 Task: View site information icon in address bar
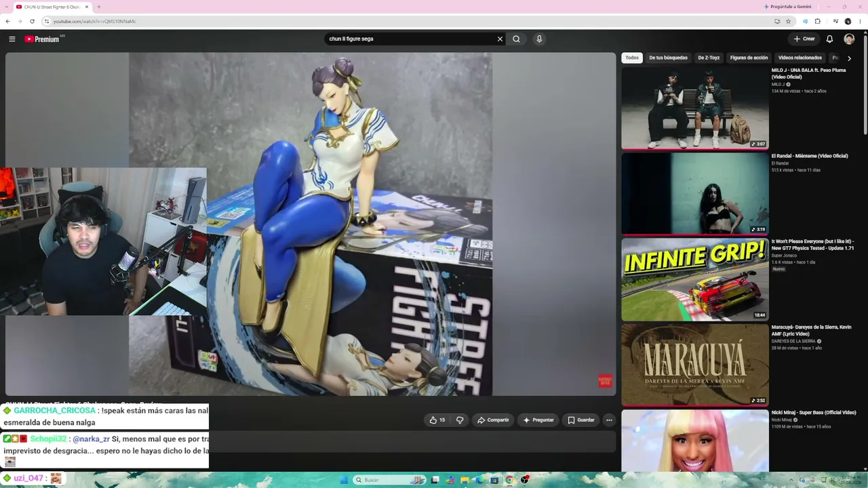point(46,21)
